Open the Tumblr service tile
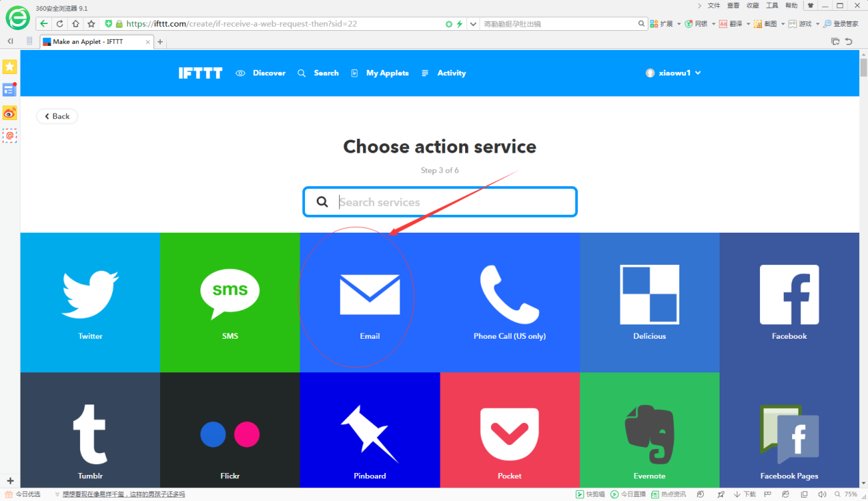 point(90,430)
